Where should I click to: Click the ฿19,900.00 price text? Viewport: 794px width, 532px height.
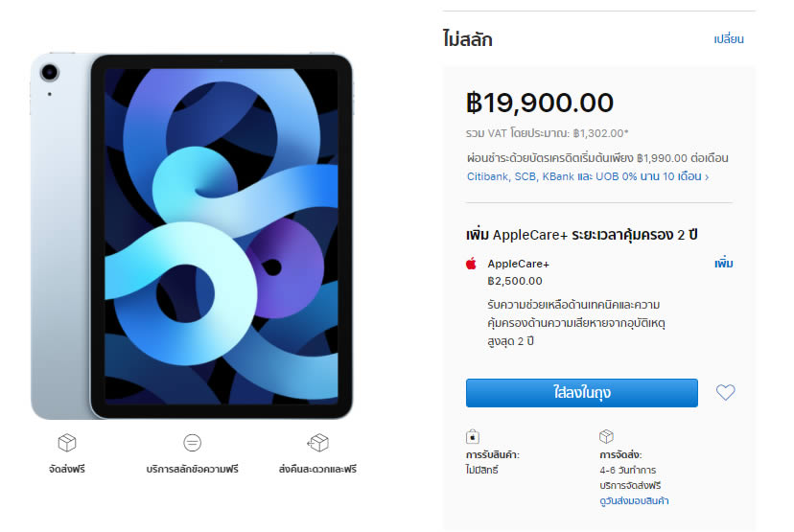[x=540, y=102]
